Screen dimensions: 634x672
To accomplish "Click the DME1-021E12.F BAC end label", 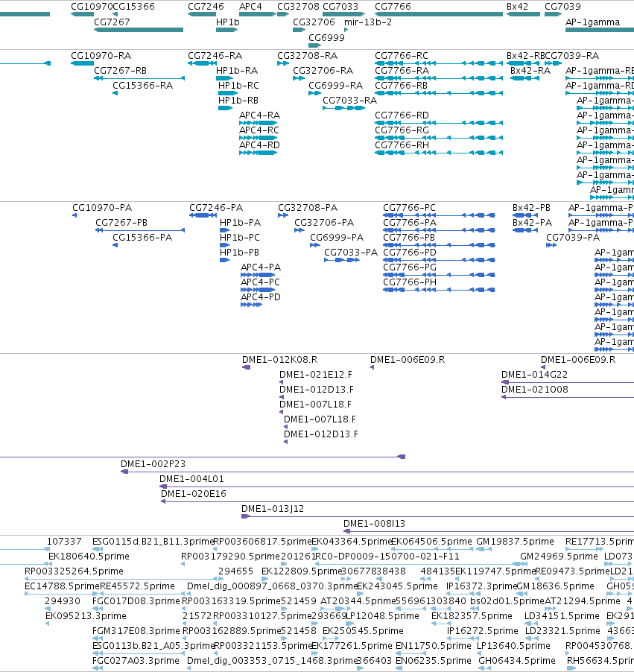I will click(x=316, y=375).
